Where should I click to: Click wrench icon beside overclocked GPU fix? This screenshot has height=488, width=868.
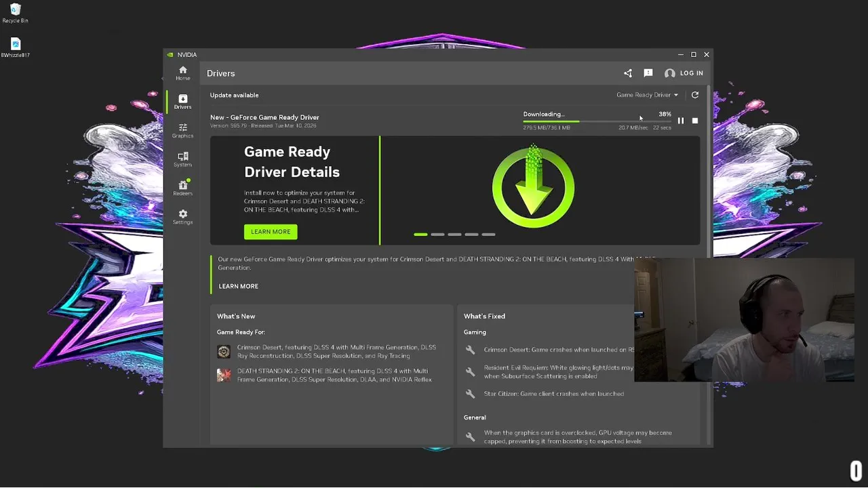point(470,437)
